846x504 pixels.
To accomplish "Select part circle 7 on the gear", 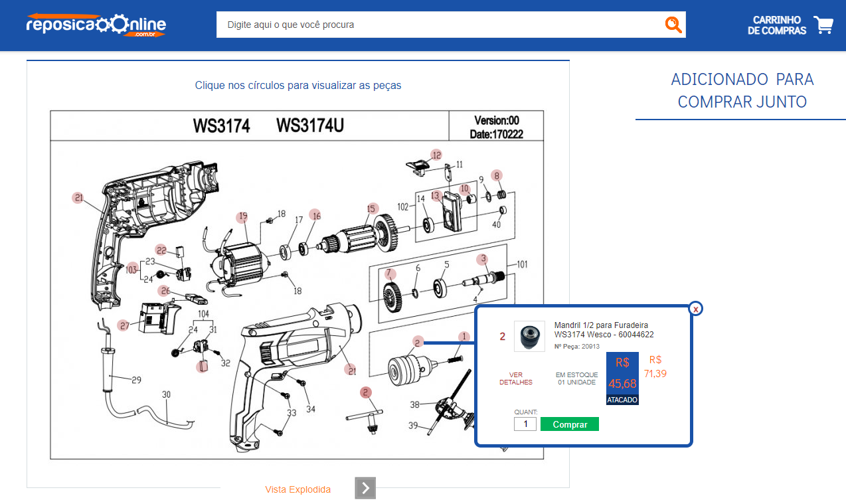I will [x=390, y=274].
